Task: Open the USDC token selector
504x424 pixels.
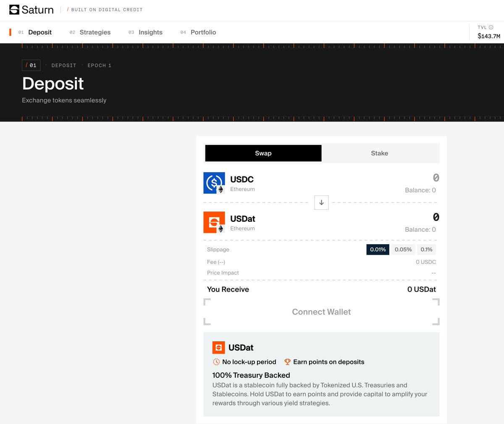Action: (x=229, y=183)
